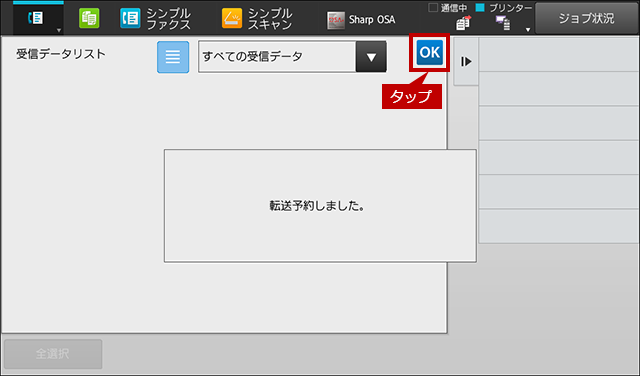
Task: Click the 受信データリスト title
Action: [61, 54]
